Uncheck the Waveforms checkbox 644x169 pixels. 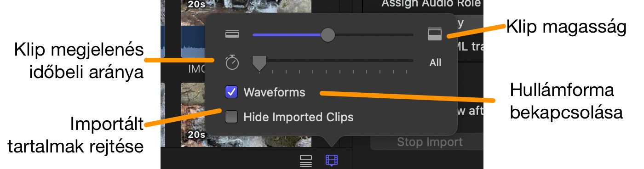point(231,92)
